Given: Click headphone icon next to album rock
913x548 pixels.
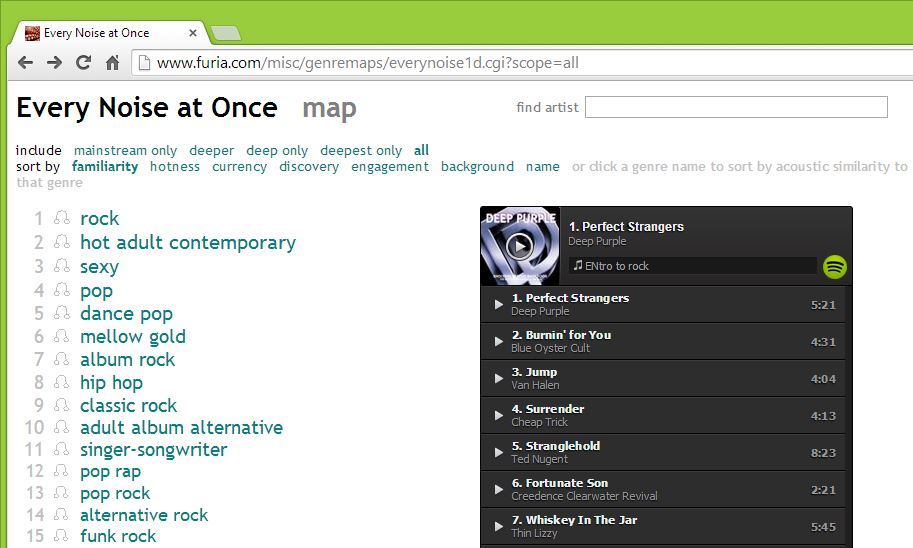Looking at the screenshot, I should [62, 359].
